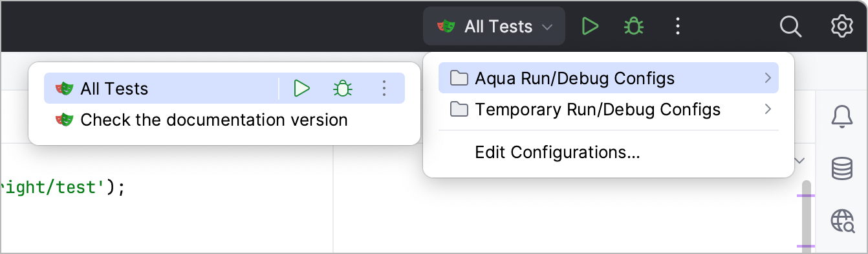Image resolution: width=868 pixels, height=254 pixels.
Task: Open the Web Inspector globe icon
Action: pos(842,220)
